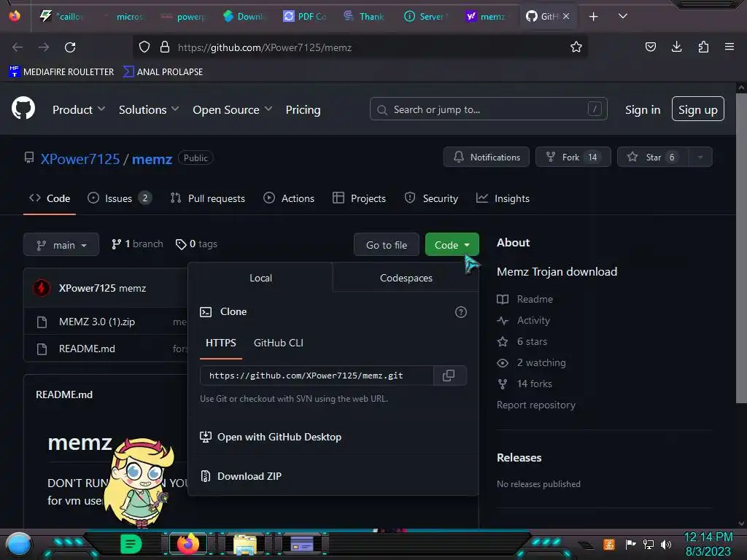Fork the repository with the Fork button
Image resolution: width=747 pixels, height=560 pixels.
573,157
